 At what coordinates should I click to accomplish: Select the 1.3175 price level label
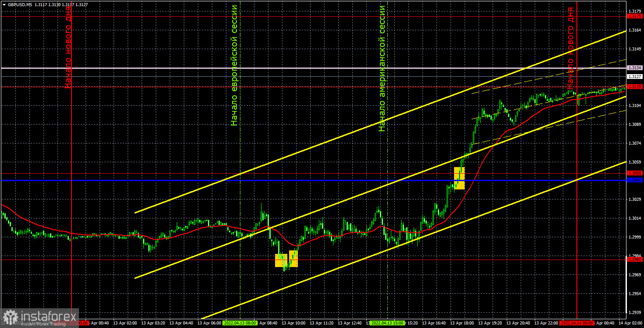tap(635, 16)
